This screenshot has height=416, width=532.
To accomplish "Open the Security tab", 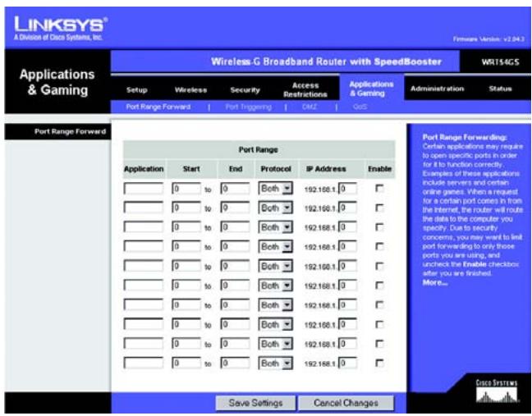I will 245,90.
